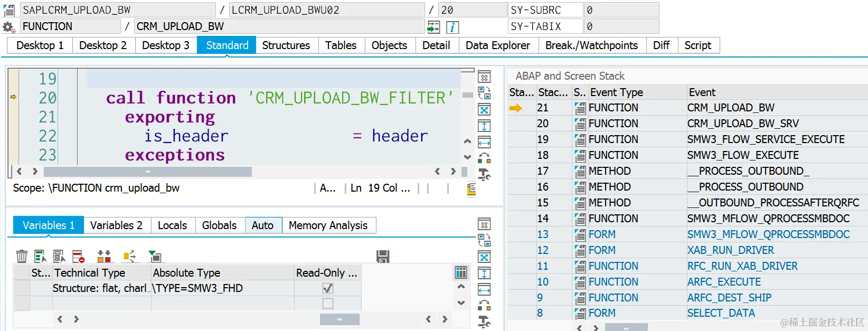868x331 pixels.
Task: Navigate to ARFC_DEST_SHIP stack entry
Action: point(729,298)
